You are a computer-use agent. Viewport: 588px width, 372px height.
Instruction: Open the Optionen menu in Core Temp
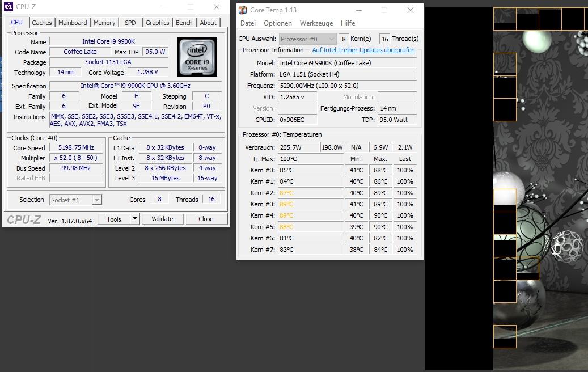[x=277, y=23]
